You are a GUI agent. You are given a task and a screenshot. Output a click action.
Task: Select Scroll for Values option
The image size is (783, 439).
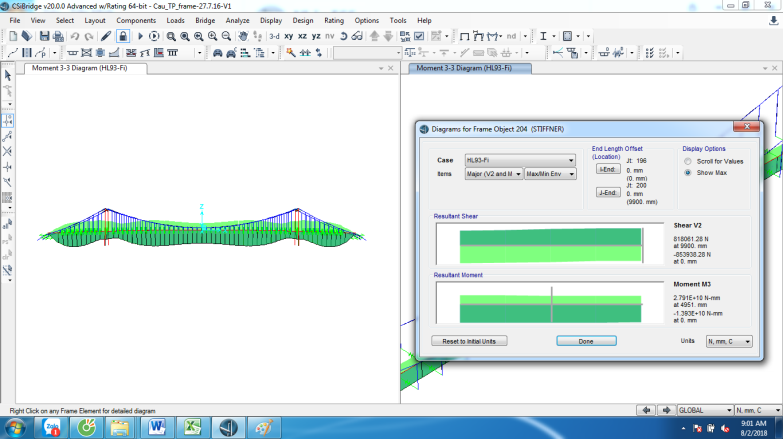pos(688,161)
